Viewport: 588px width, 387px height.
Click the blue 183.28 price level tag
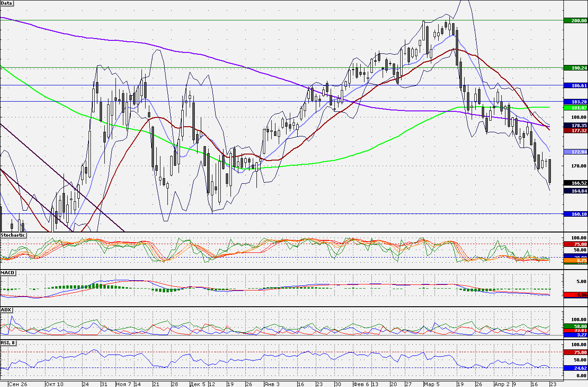coord(575,101)
